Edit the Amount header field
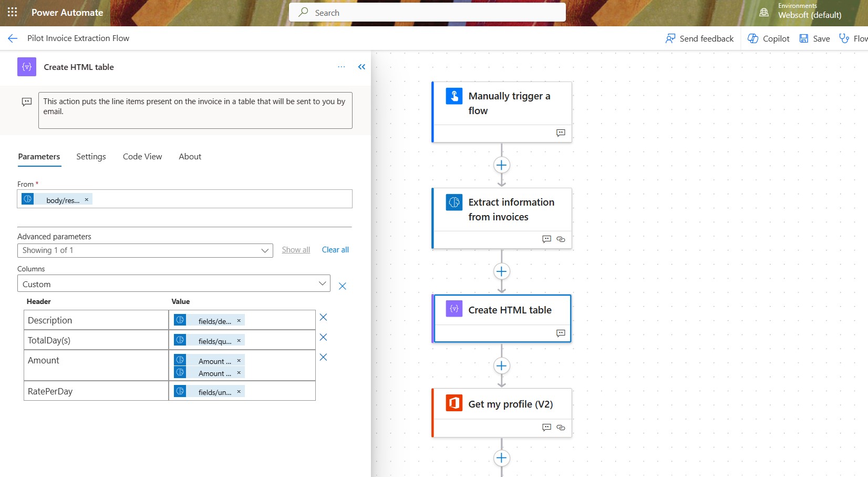The image size is (868, 477). click(x=96, y=365)
